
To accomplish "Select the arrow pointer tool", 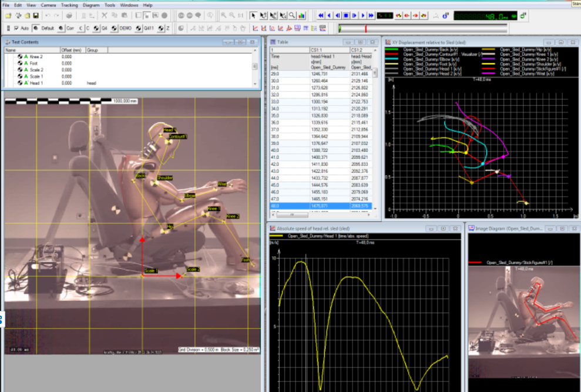I will [x=253, y=16].
